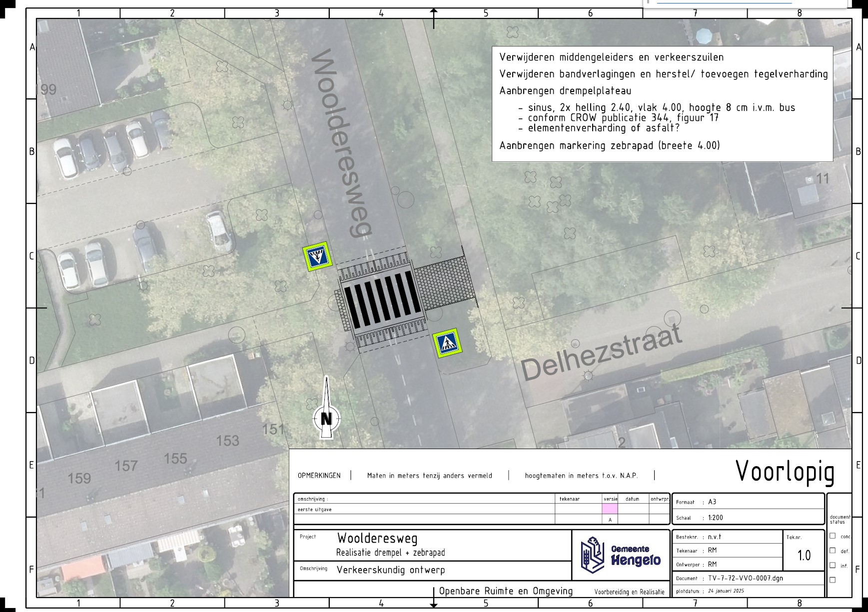Click the top center section arrow marker
Image resolution: width=868 pixels, height=612 pixels.
[434, 17]
